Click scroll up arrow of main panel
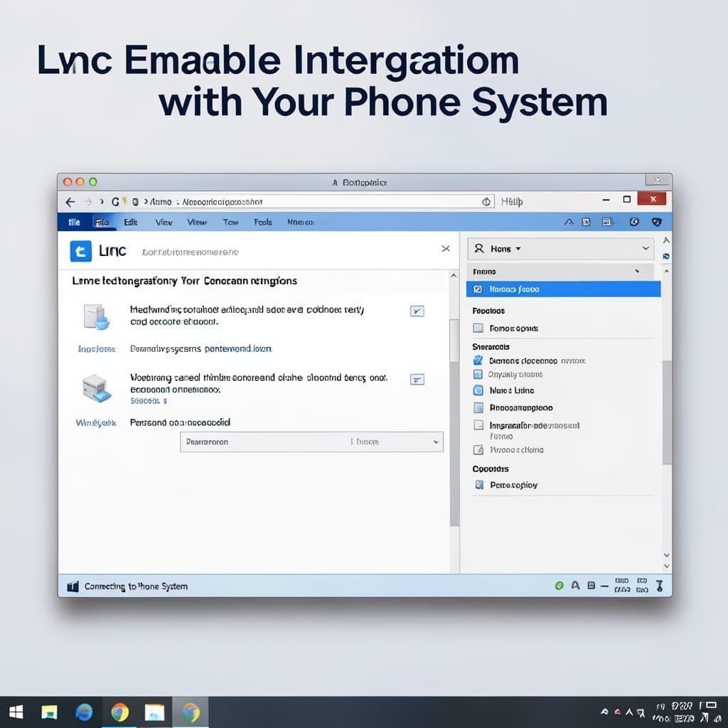This screenshot has height=728, width=728. [454, 276]
